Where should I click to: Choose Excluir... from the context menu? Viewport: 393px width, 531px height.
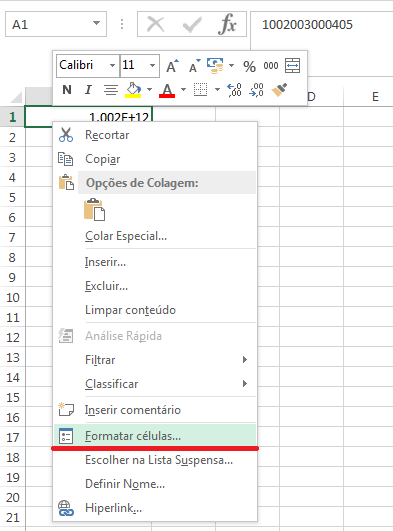pyautogui.click(x=155, y=286)
